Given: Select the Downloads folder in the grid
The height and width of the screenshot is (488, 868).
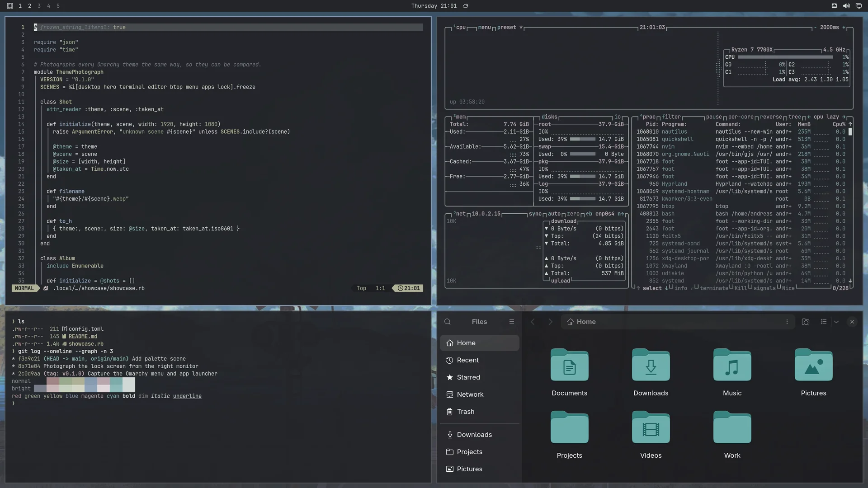Looking at the screenshot, I should [651, 365].
